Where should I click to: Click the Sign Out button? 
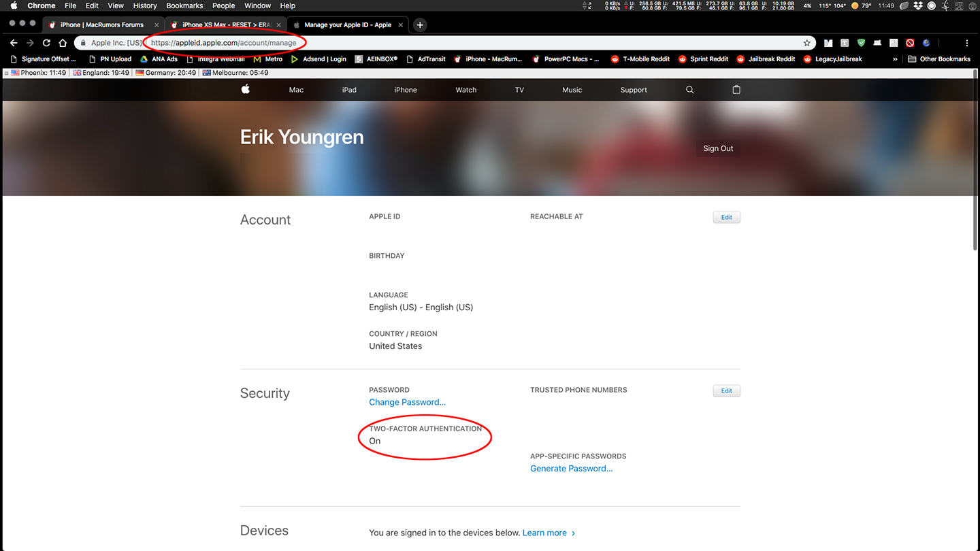coord(718,148)
